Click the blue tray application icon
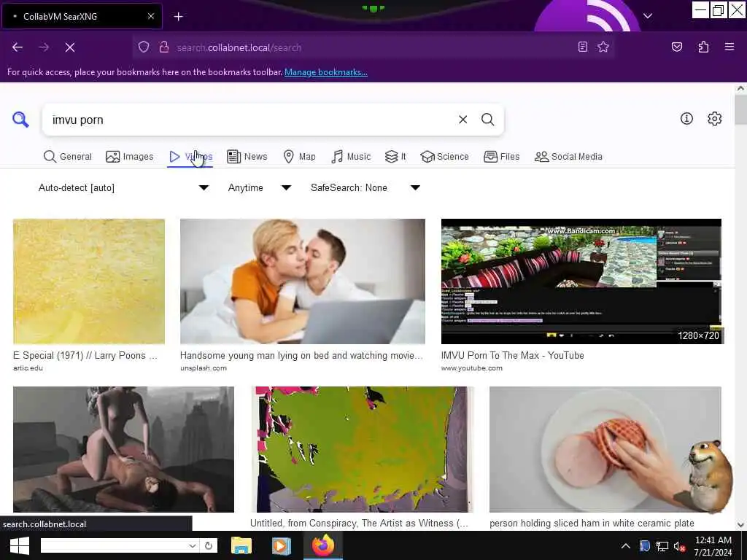747x560 pixels. click(645, 546)
